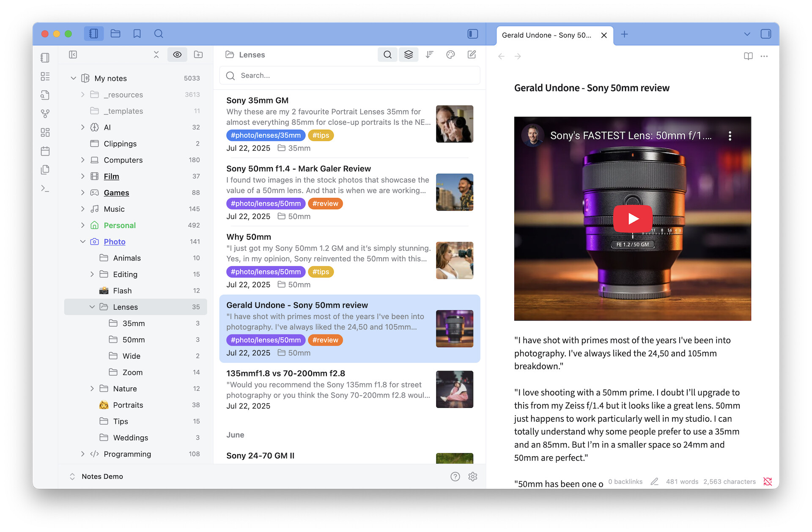Open the graph view in the left rail

pos(45,113)
